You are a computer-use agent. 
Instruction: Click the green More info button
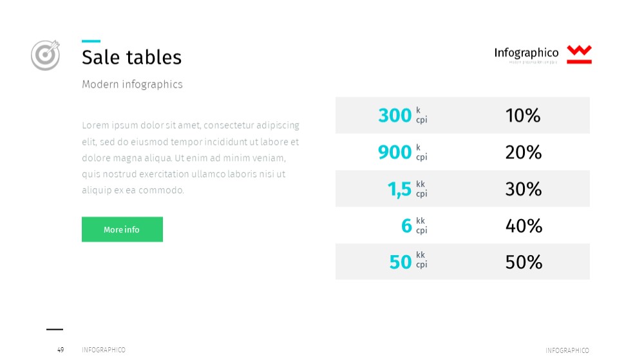pyautogui.click(x=122, y=229)
